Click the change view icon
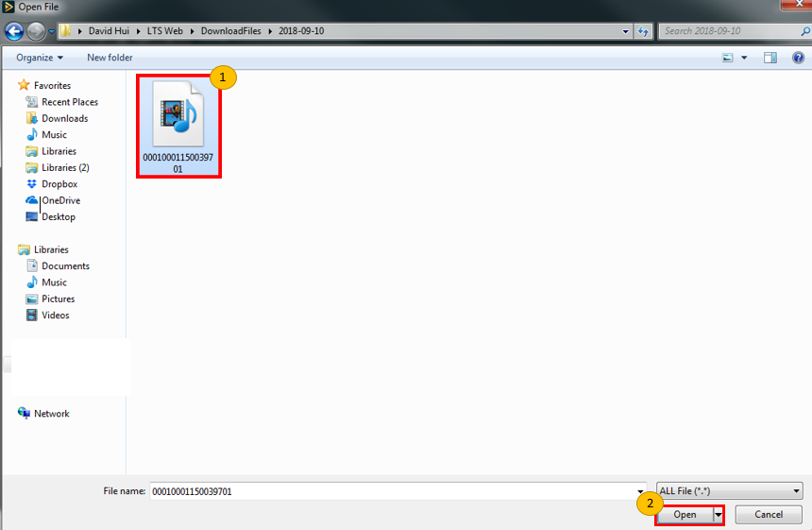This screenshot has height=530, width=812. click(x=728, y=58)
